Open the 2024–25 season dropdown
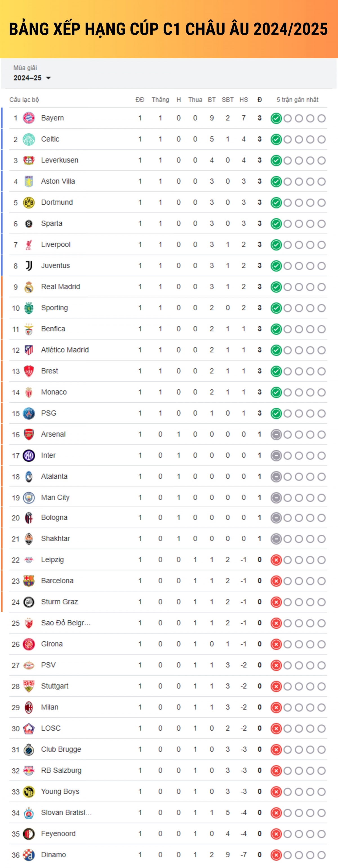Screen dimensions: 338x868 click(x=32, y=78)
